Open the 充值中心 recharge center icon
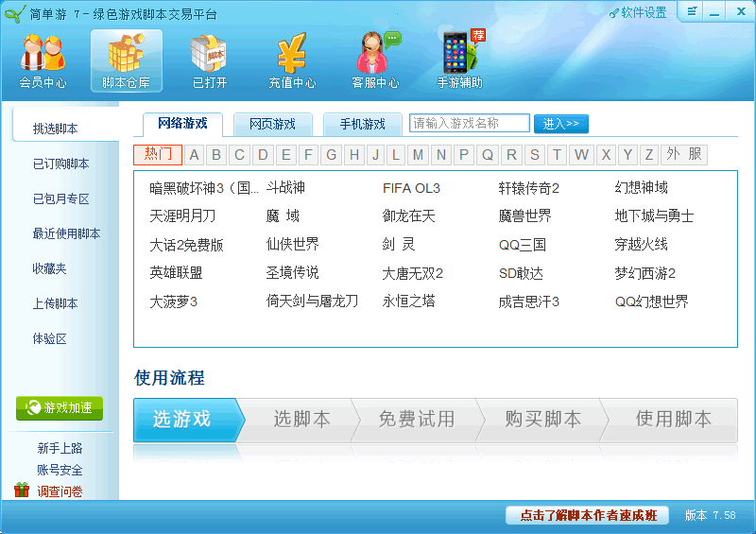The image size is (756, 534). pos(292,60)
